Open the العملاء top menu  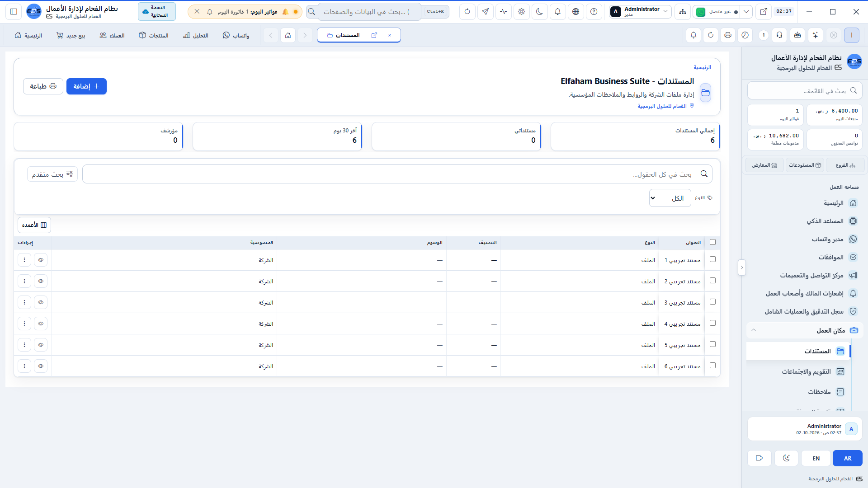[112, 35]
